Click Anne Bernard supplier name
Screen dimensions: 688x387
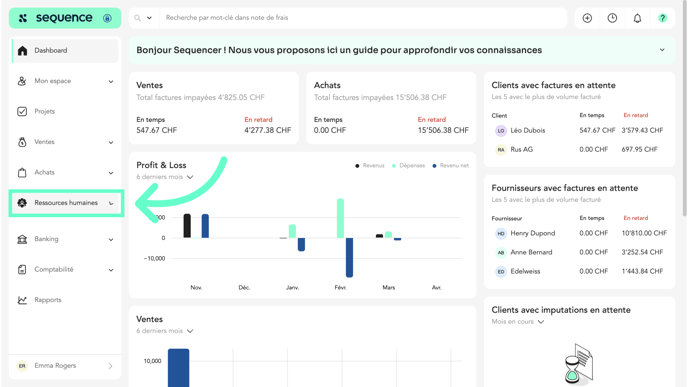click(x=531, y=252)
